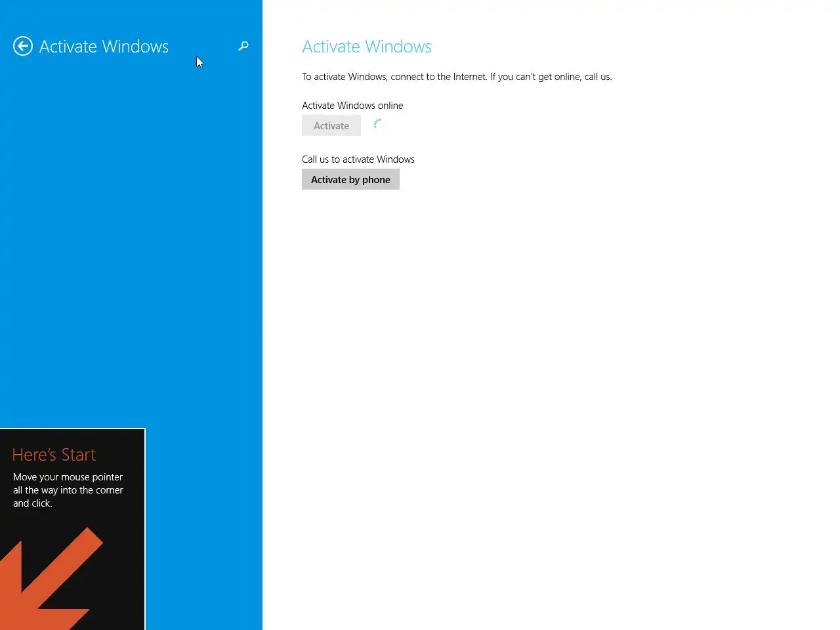Viewport: 840px width, 630px height.
Task: Click the Activate Windows page heading
Action: point(367,47)
